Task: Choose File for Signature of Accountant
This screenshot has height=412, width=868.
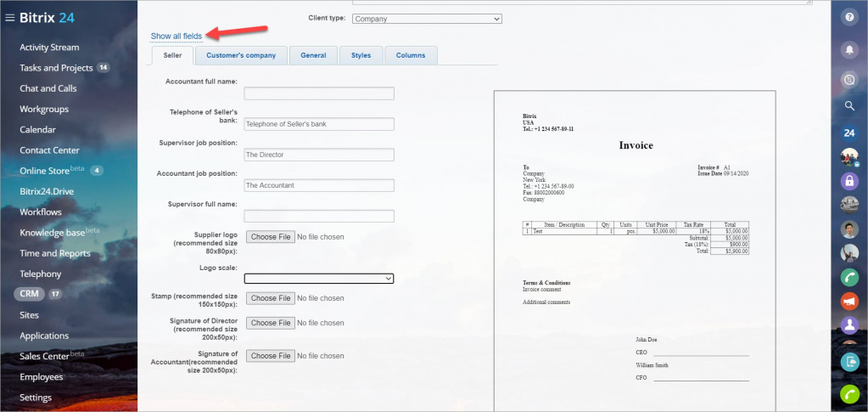Action: tap(271, 356)
